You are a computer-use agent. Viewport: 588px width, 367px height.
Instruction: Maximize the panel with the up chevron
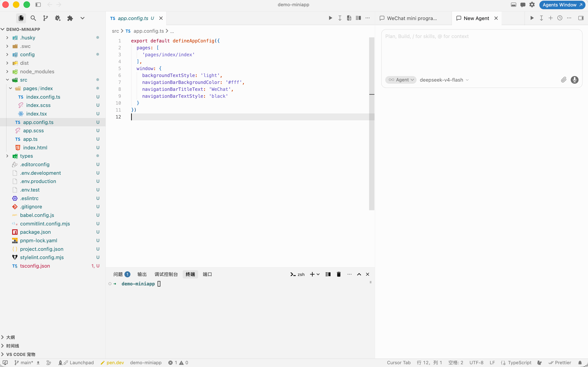[359, 274]
